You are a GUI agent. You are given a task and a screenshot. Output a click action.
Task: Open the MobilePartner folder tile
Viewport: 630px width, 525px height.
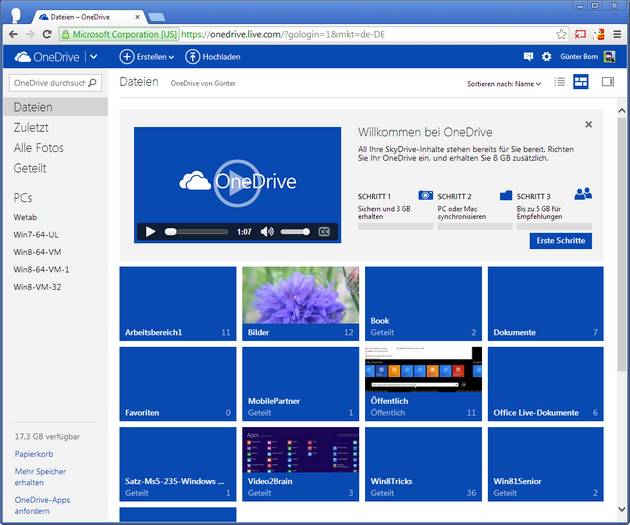301,384
